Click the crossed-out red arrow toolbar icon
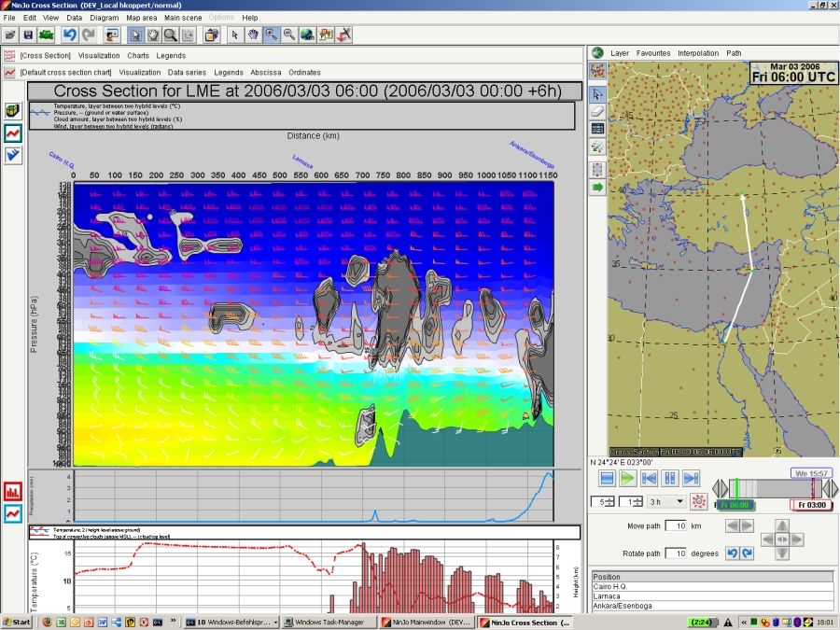The image size is (840, 630). point(343,35)
